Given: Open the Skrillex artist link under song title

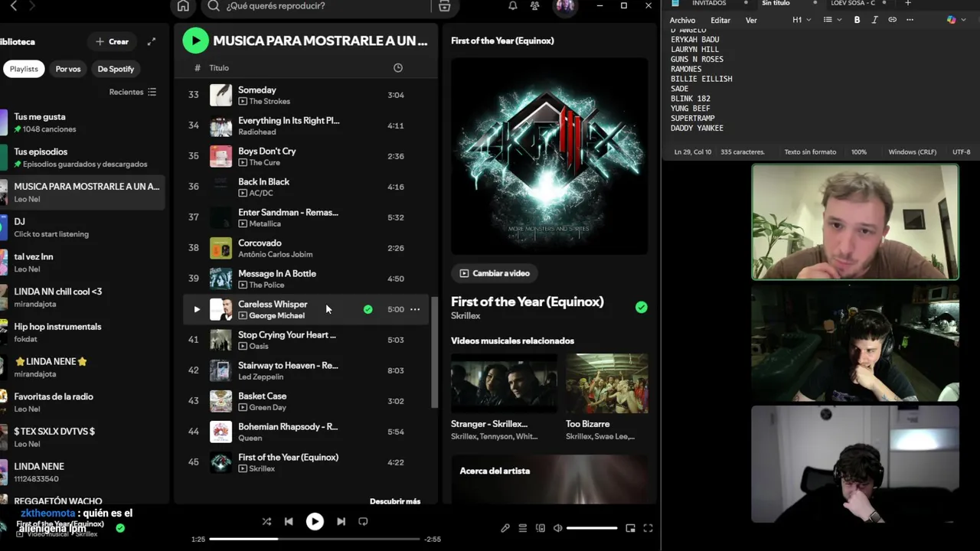Looking at the screenshot, I should click(465, 315).
